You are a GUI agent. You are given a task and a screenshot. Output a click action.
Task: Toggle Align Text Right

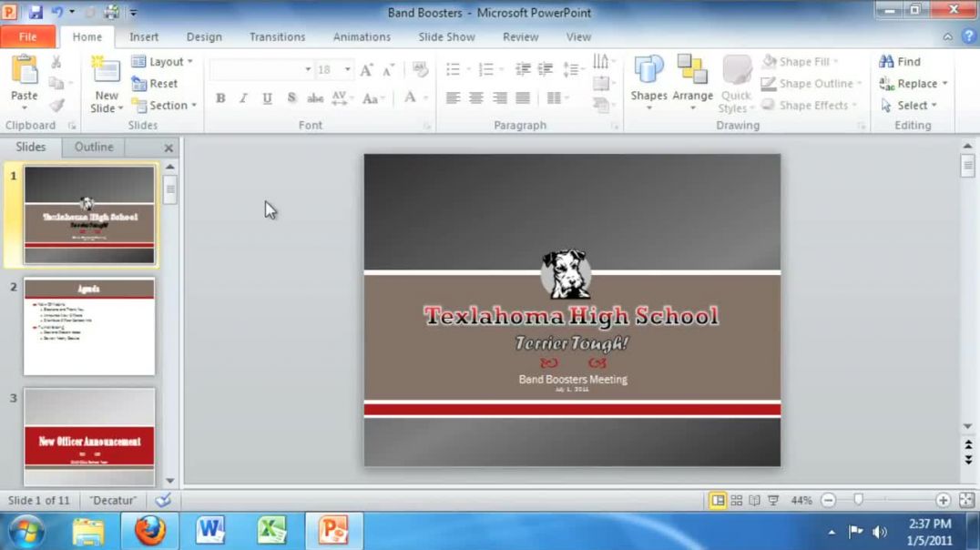point(499,98)
